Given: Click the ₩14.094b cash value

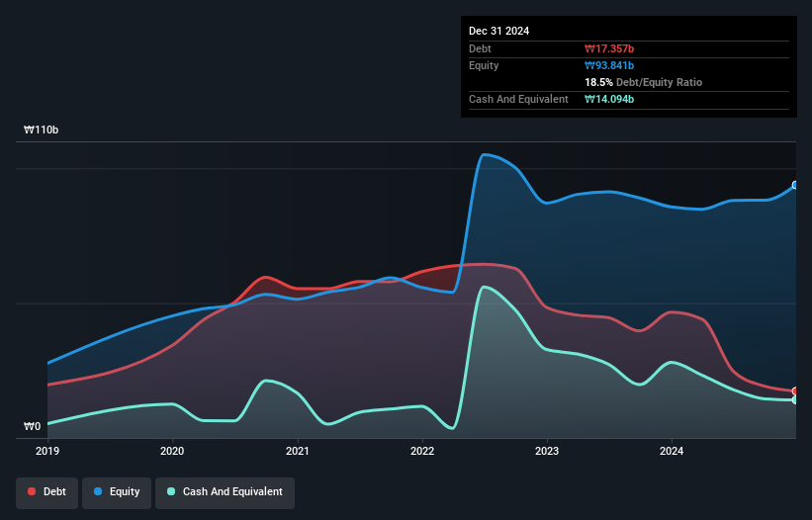Looking at the screenshot, I should [609, 99].
